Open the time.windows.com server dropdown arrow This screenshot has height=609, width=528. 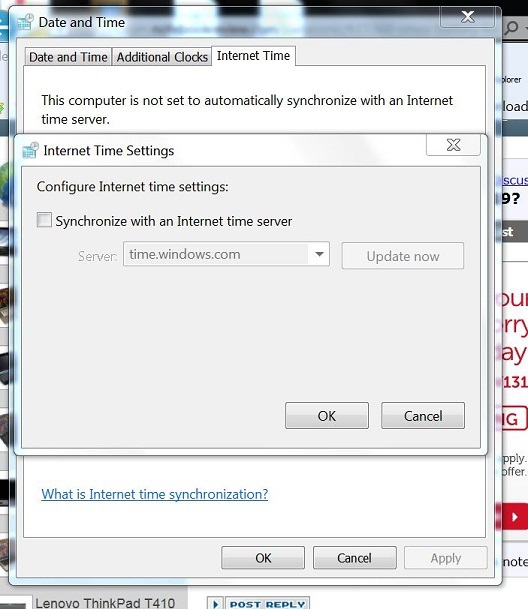click(319, 254)
